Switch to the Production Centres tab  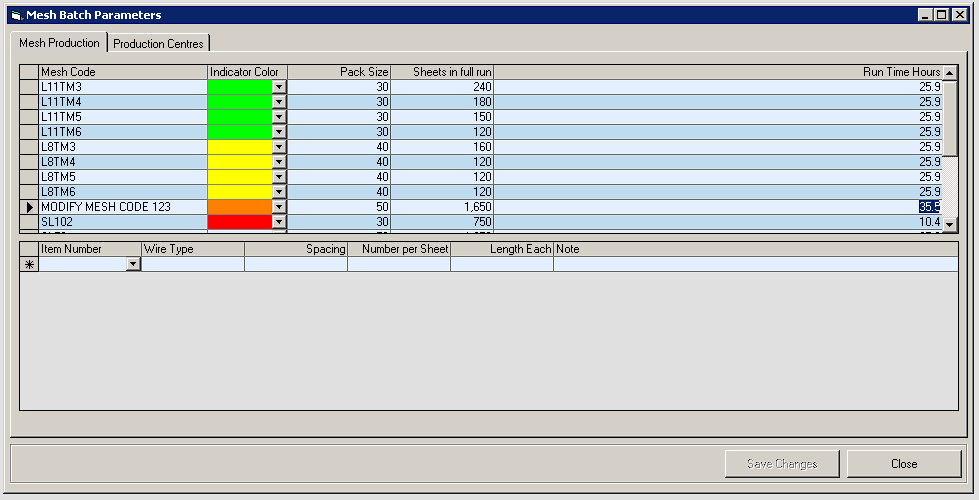coord(159,43)
